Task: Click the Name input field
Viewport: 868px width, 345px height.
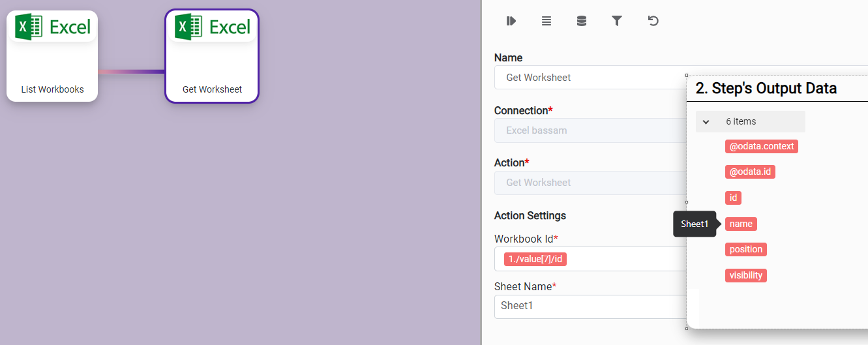Action: (587, 78)
